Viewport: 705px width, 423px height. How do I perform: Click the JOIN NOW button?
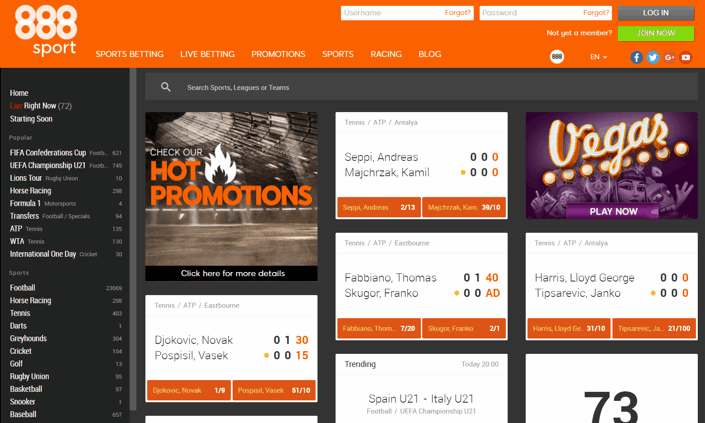(656, 33)
